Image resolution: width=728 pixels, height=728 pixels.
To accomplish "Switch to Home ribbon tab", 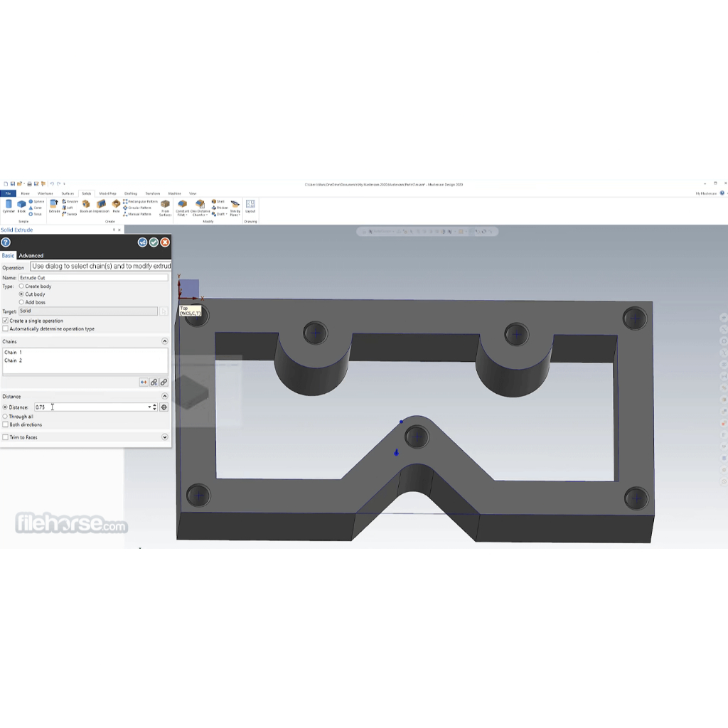I will click(25, 193).
